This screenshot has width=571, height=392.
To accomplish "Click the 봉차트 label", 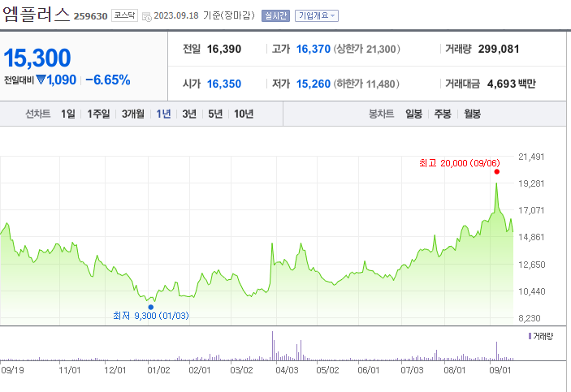I will [381, 114].
